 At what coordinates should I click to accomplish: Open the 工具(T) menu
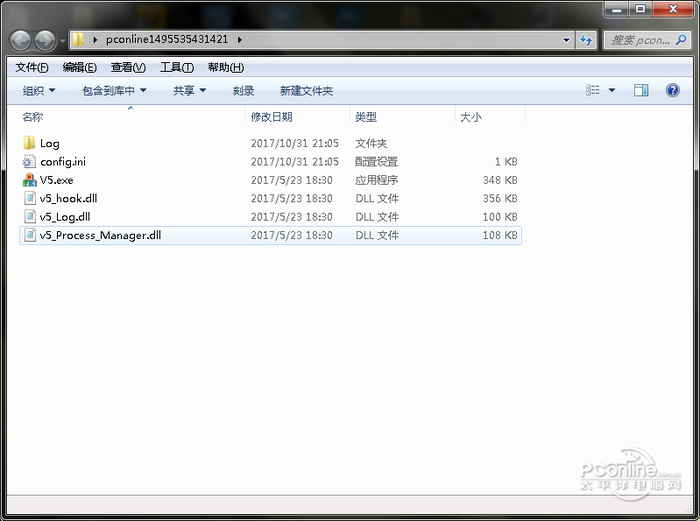[177, 67]
